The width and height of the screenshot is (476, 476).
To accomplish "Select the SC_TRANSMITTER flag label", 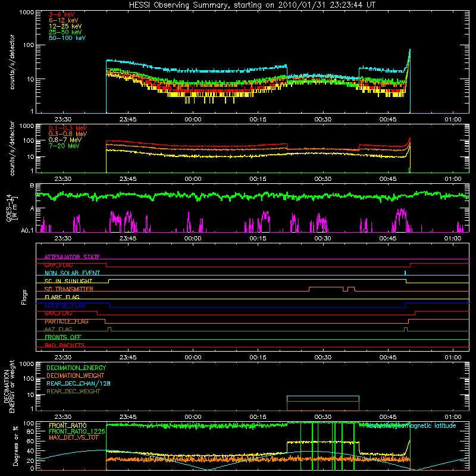I will [x=68, y=289].
